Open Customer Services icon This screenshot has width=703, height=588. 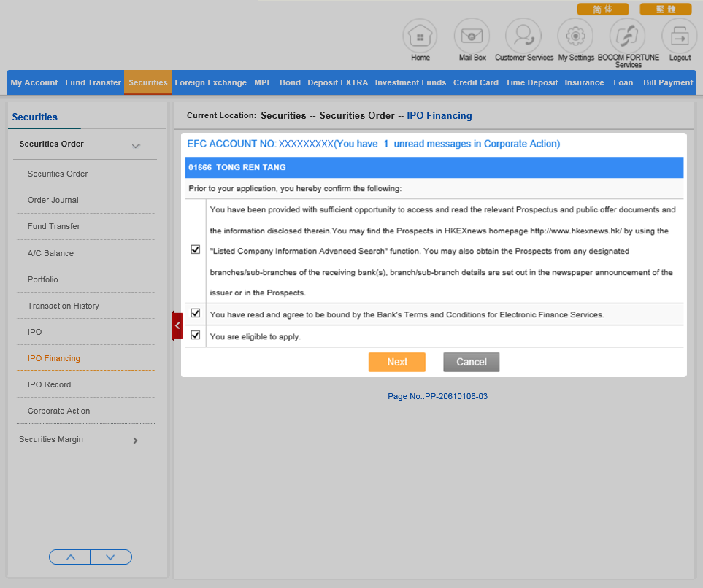coord(523,36)
